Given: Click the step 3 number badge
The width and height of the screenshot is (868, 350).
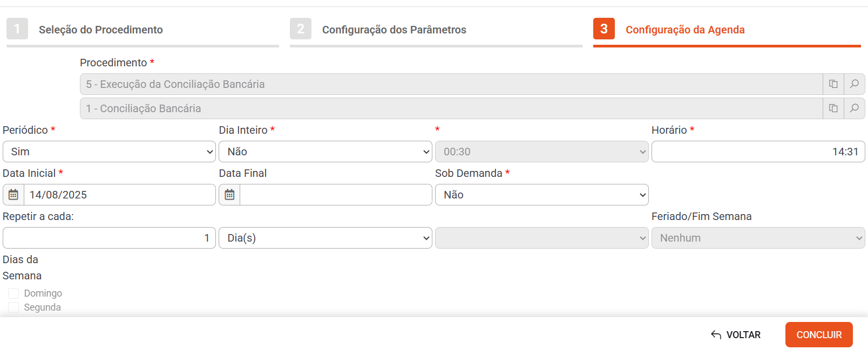Looking at the screenshot, I should coord(603,29).
